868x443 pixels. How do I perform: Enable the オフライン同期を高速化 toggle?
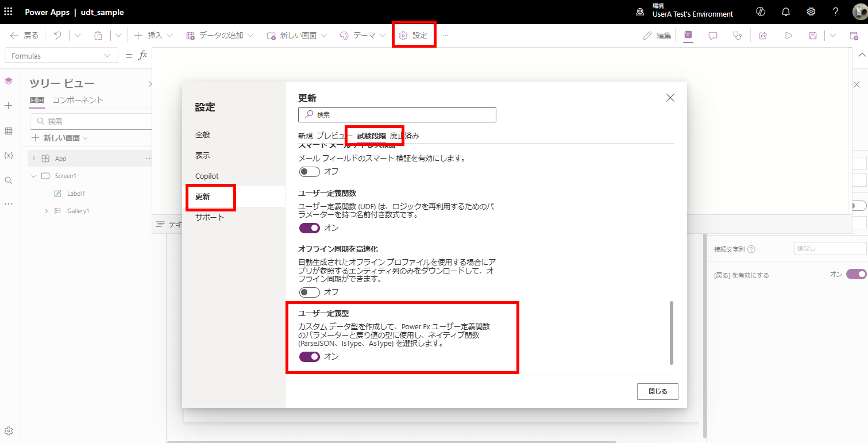pos(310,292)
